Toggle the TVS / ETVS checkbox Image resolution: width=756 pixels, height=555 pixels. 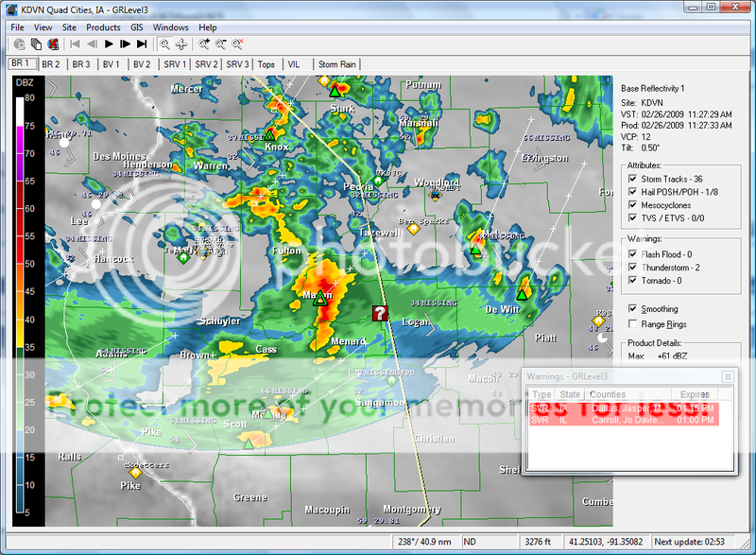point(632,218)
